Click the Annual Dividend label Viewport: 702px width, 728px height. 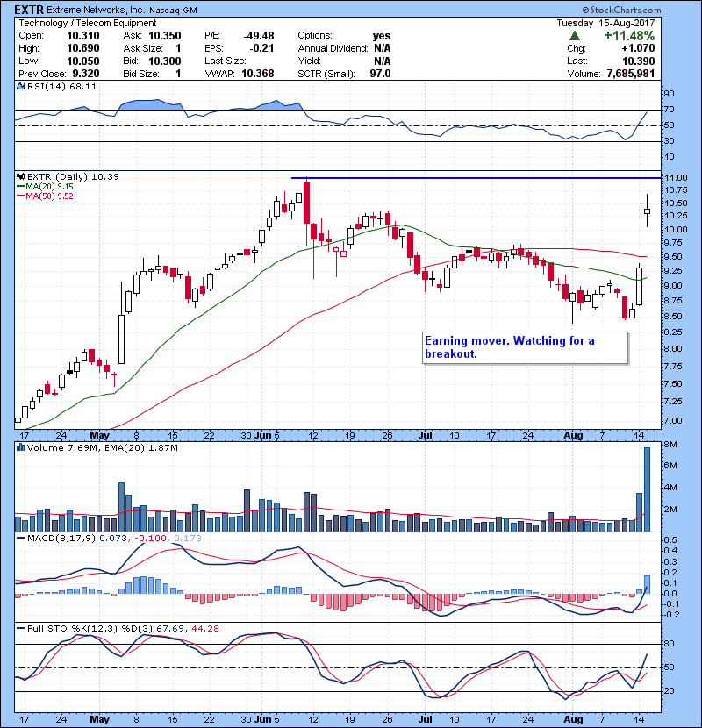click(x=333, y=48)
